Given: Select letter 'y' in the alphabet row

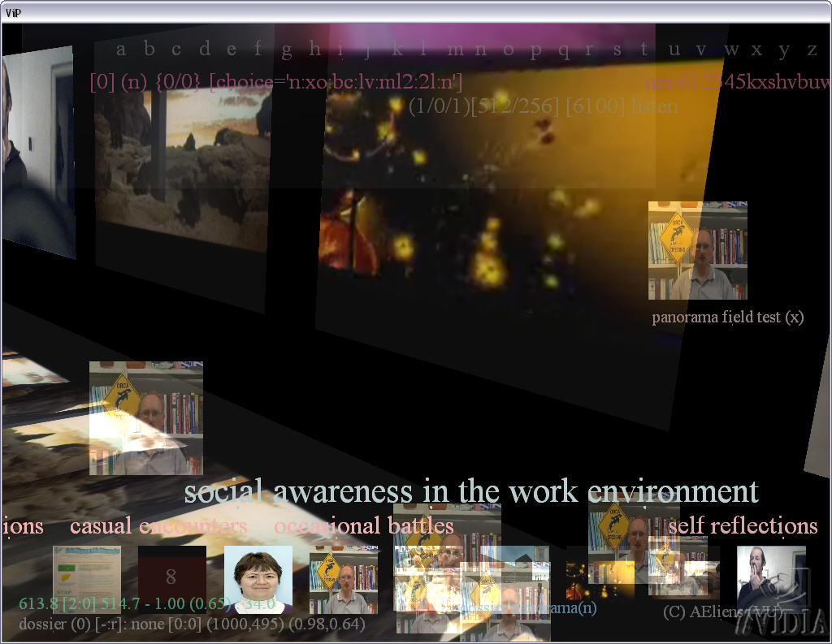Looking at the screenshot, I should tap(784, 52).
